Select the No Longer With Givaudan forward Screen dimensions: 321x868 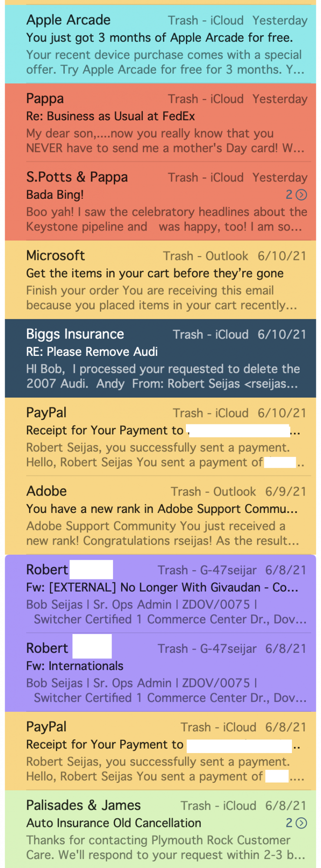(160, 594)
